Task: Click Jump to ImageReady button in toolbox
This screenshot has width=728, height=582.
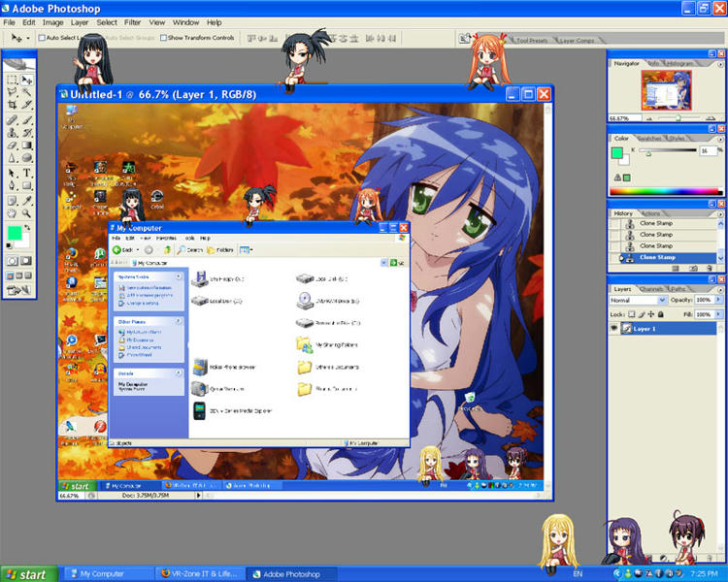Action: [x=19, y=291]
